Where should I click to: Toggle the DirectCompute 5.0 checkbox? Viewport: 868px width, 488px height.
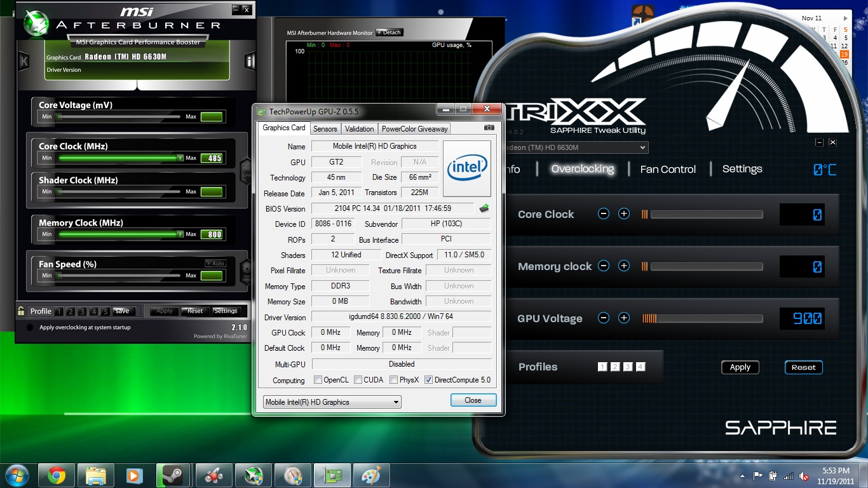click(x=428, y=380)
